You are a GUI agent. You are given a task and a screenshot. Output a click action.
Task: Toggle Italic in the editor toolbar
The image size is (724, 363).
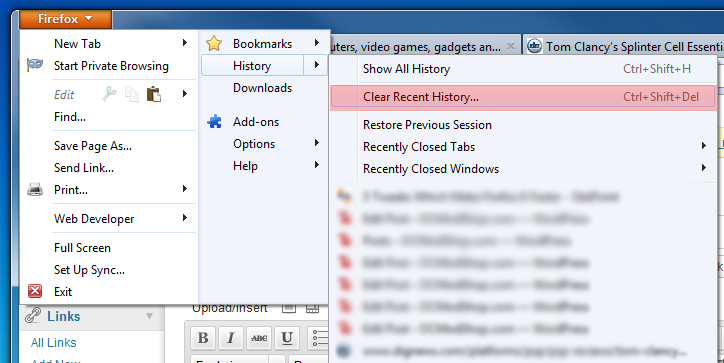click(230, 338)
